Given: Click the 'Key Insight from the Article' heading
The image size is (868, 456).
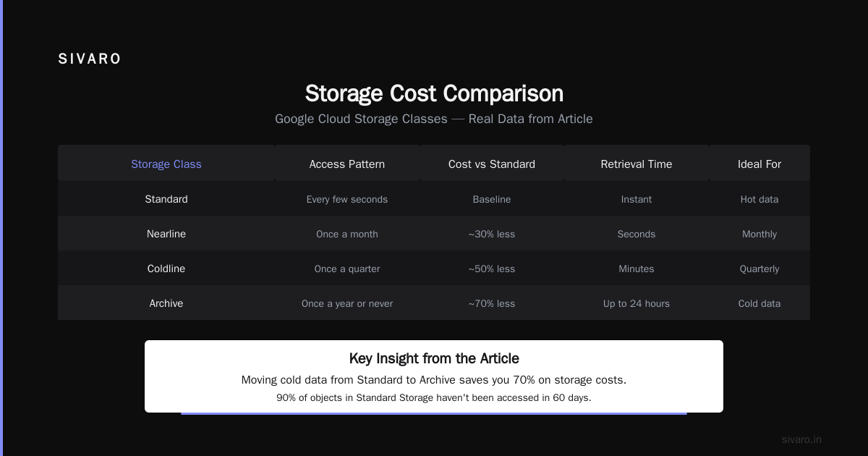Looking at the screenshot, I should (x=434, y=358).
